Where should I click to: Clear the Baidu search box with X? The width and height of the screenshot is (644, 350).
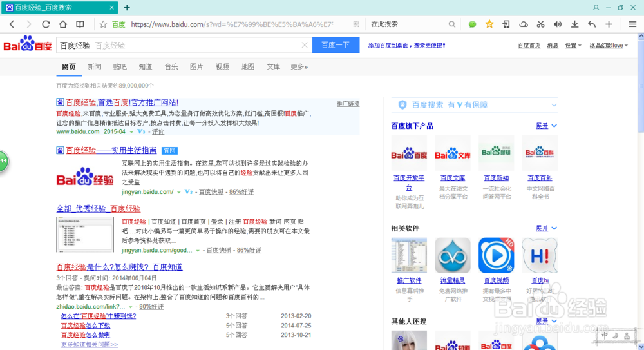coord(305,45)
